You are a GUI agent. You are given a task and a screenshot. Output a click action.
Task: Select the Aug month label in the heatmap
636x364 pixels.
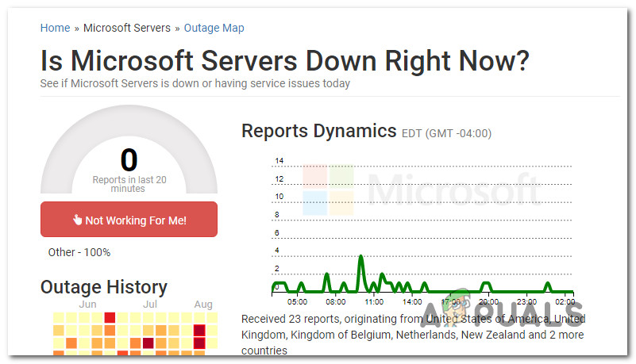[x=203, y=305]
